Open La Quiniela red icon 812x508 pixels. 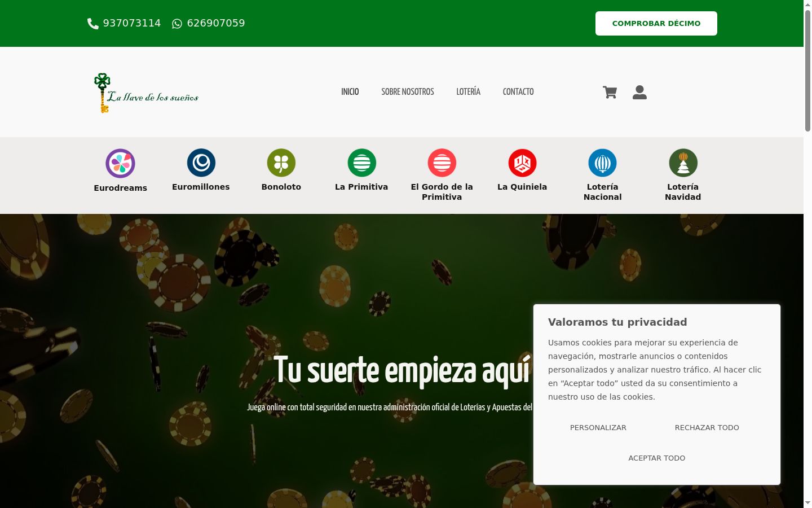522,163
